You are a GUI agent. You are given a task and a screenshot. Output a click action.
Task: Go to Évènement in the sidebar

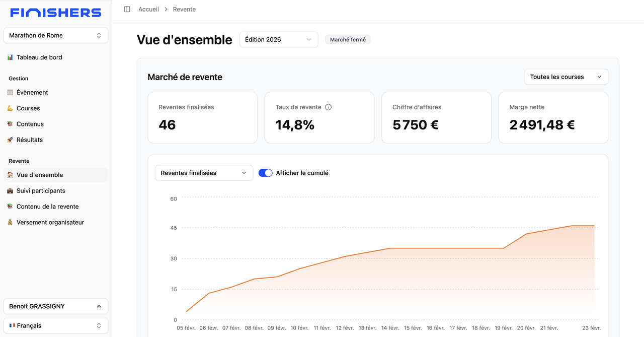32,93
